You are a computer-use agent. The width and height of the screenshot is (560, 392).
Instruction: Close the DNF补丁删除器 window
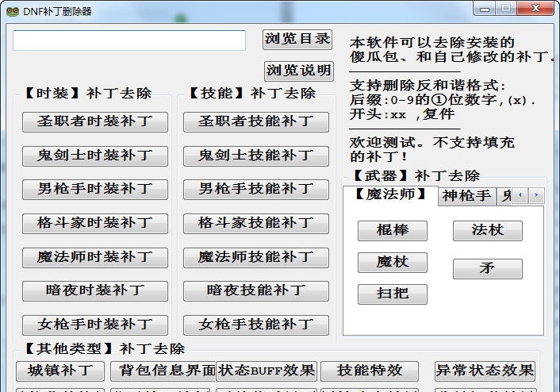tap(535, 9)
